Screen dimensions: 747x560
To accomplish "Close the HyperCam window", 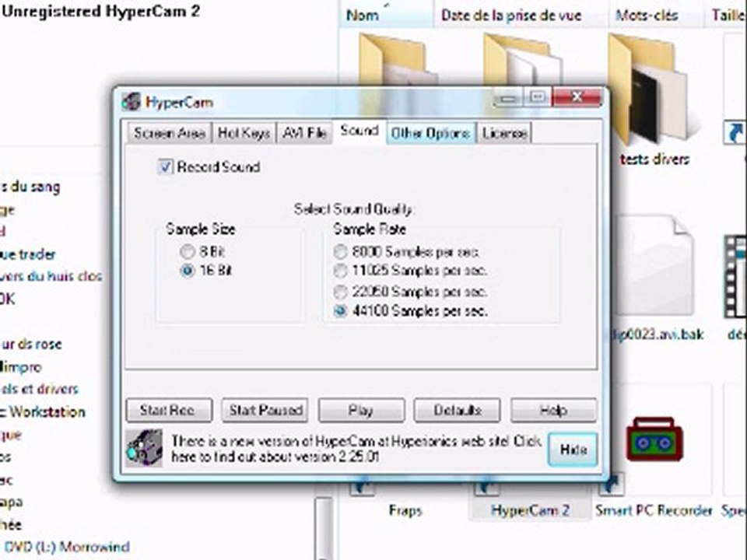I will coord(577,97).
